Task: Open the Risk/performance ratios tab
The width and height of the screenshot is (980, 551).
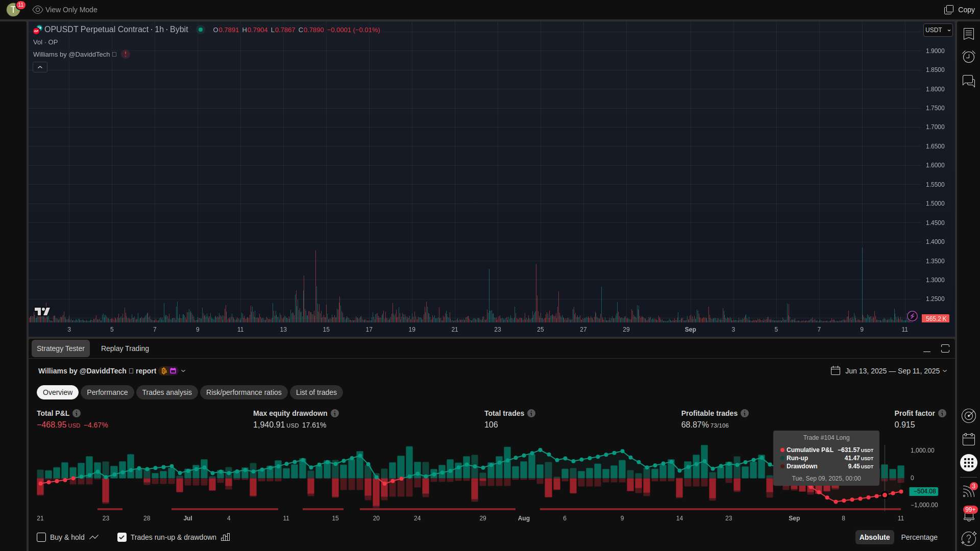Action: (x=244, y=392)
